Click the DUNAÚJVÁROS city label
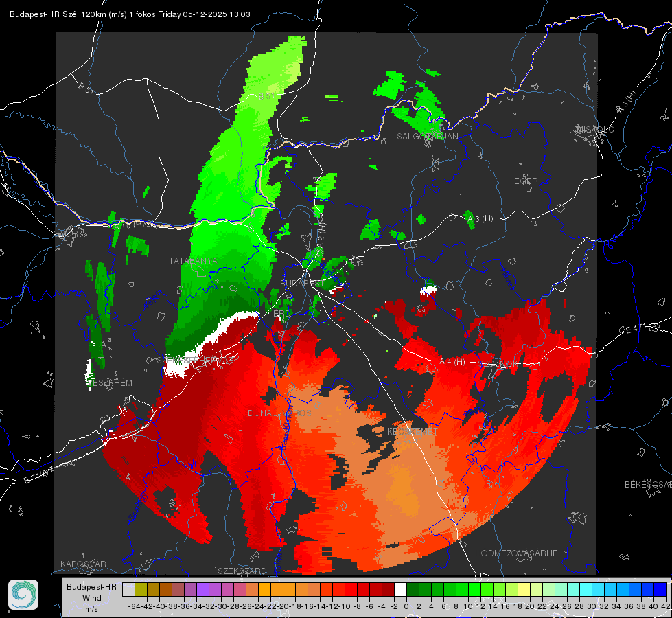The image size is (672, 618). click(x=279, y=413)
